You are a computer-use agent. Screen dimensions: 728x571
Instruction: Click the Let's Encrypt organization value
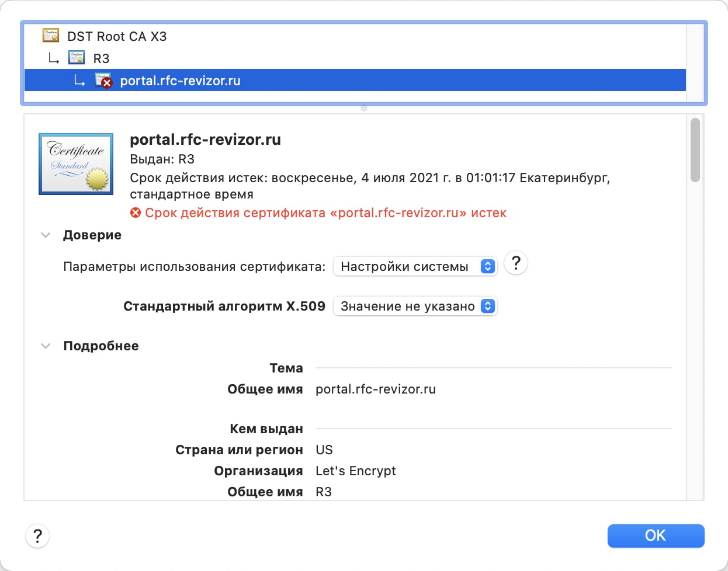(x=356, y=471)
